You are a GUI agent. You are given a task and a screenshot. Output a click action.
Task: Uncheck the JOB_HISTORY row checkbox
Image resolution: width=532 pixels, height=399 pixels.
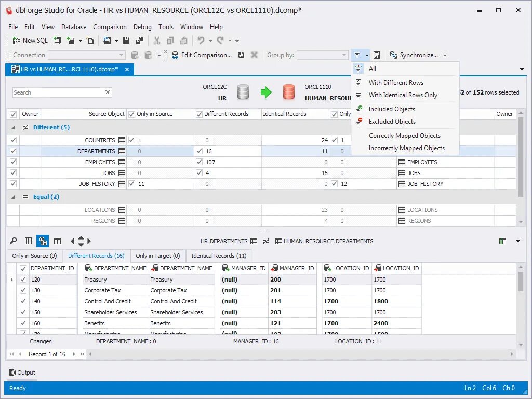click(x=13, y=183)
